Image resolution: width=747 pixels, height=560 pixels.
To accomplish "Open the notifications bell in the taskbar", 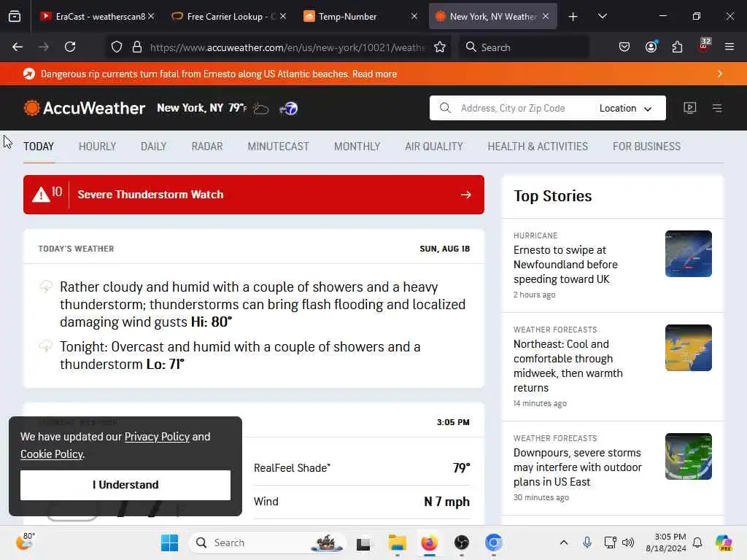I will coord(697,542).
